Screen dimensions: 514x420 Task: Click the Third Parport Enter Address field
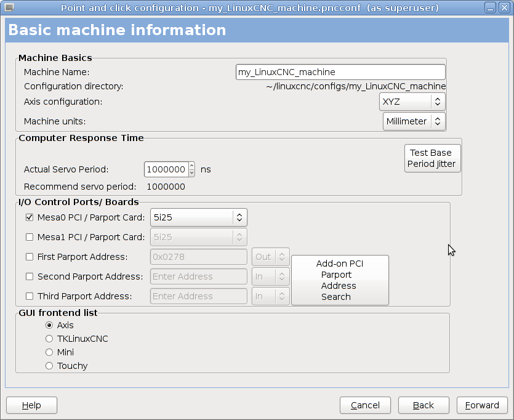click(x=199, y=296)
